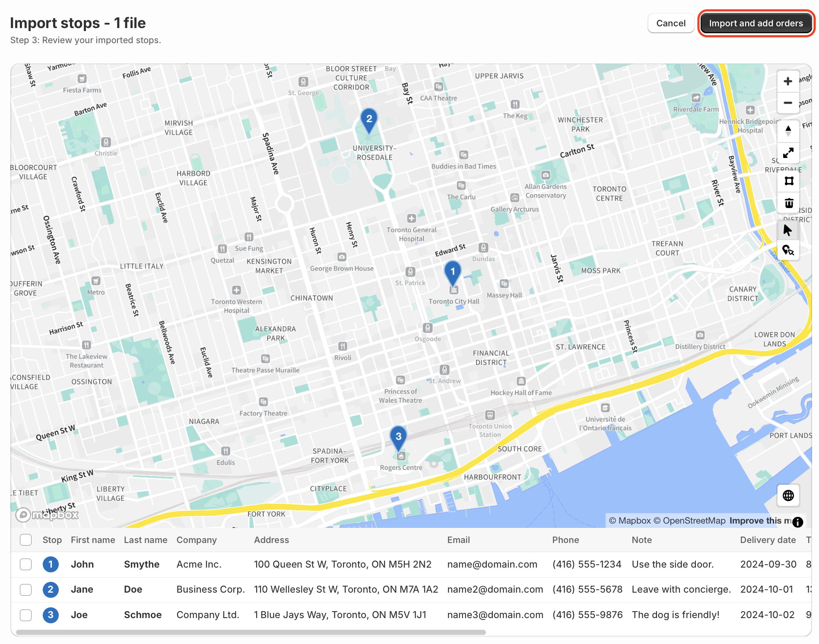Choose the pointer select tool
Image resolution: width=819 pixels, height=644 pixels.
click(788, 230)
